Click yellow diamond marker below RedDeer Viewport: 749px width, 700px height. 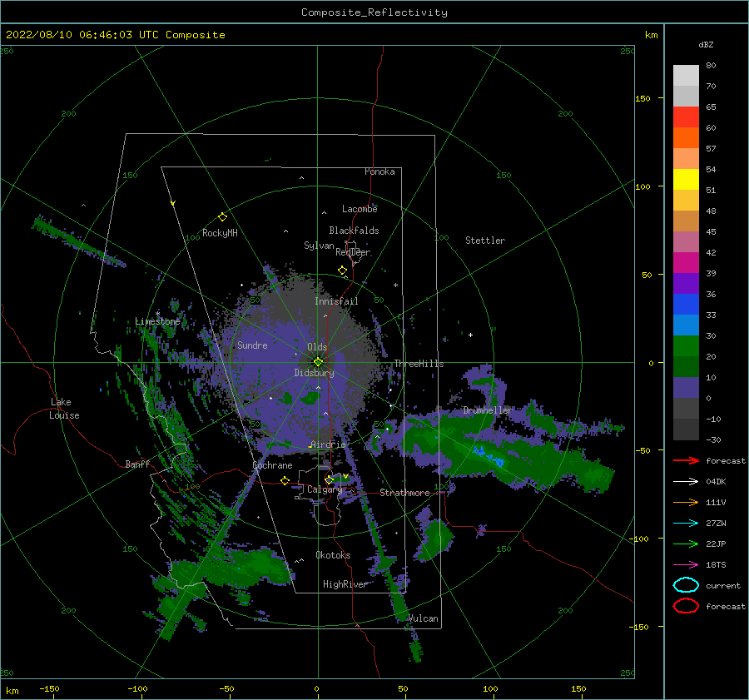[342, 271]
